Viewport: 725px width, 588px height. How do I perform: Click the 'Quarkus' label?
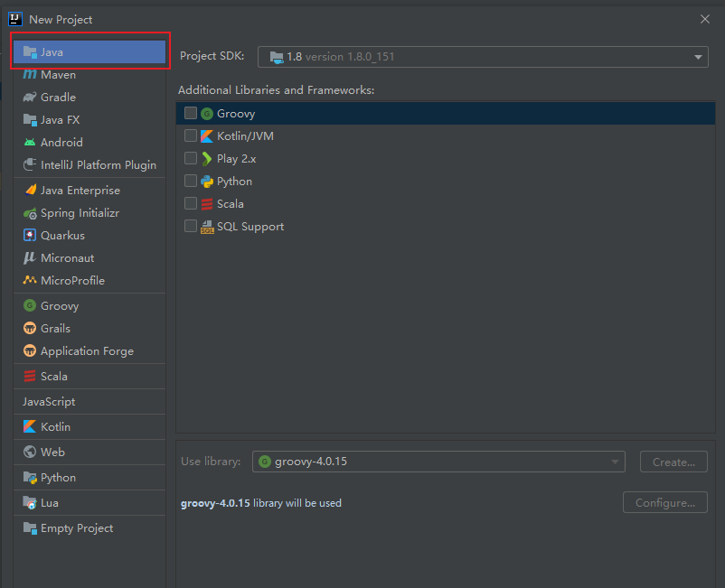(x=63, y=236)
